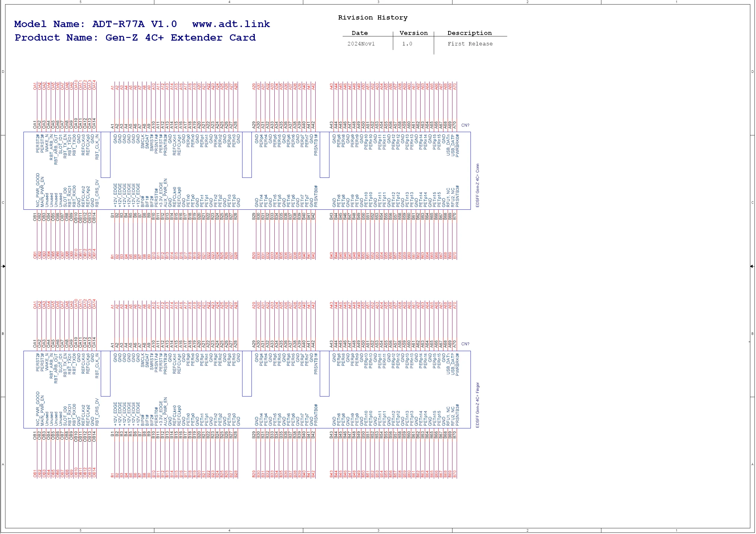Viewport: 756px width, 534px height.
Task: Select the First Release description entry
Action: click(470, 44)
